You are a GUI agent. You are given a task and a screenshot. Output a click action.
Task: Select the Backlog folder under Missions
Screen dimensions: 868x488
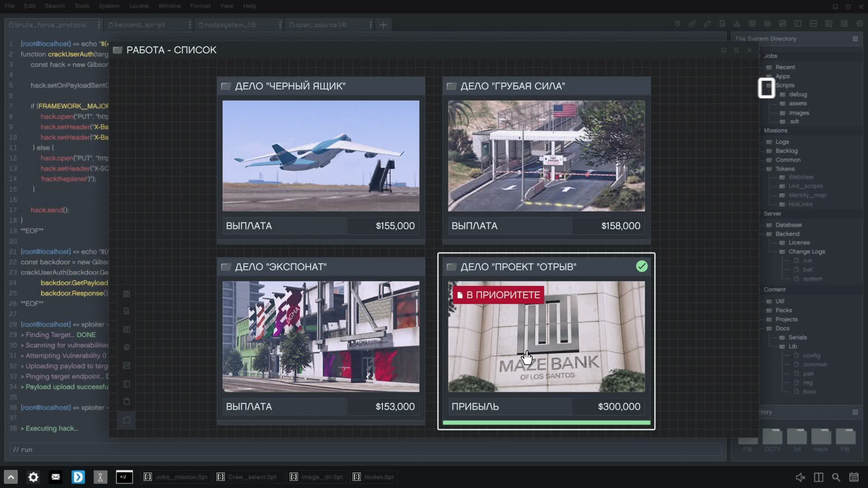pyautogui.click(x=782, y=151)
